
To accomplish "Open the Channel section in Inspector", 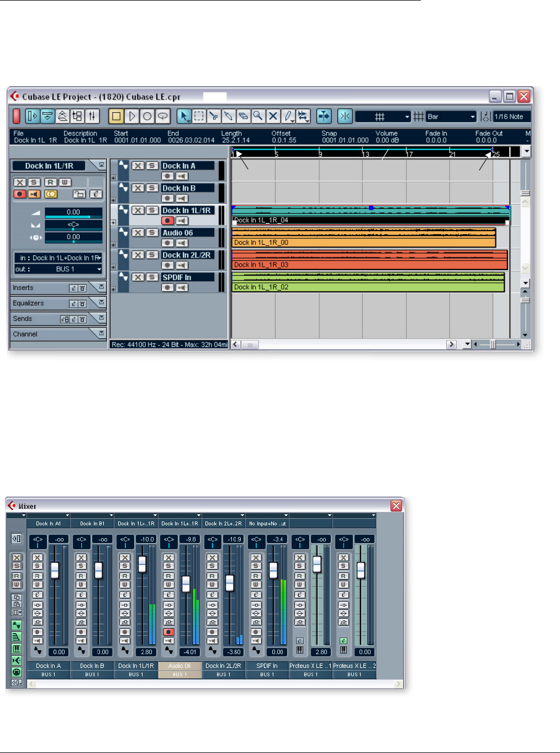I will pyautogui.click(x=59, y=334).
